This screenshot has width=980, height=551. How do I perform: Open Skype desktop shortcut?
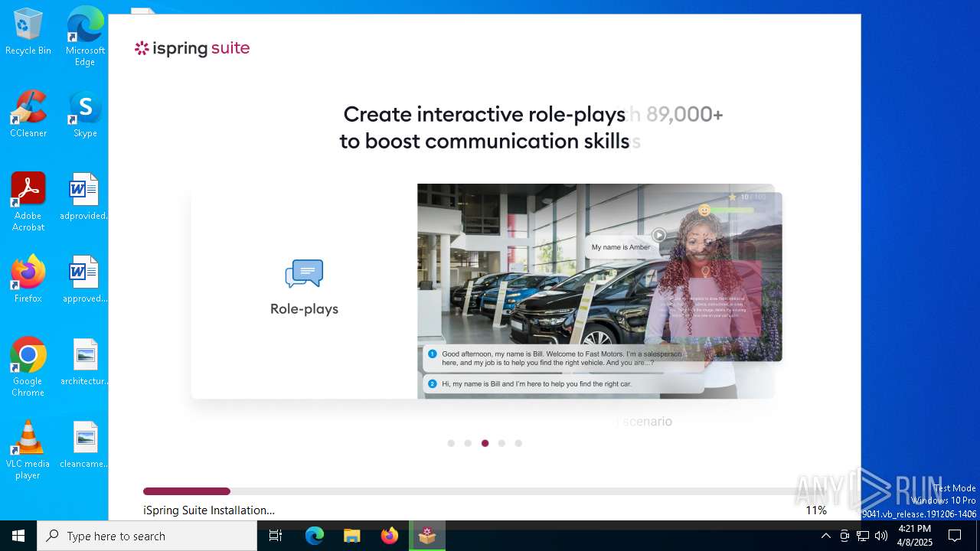(85, 114)
